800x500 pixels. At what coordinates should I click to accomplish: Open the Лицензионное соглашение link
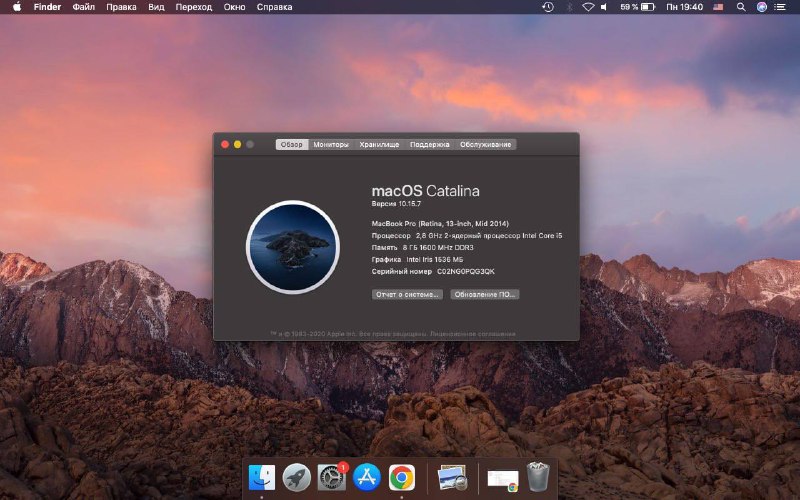pyautogui.click(x=472, y=334)
